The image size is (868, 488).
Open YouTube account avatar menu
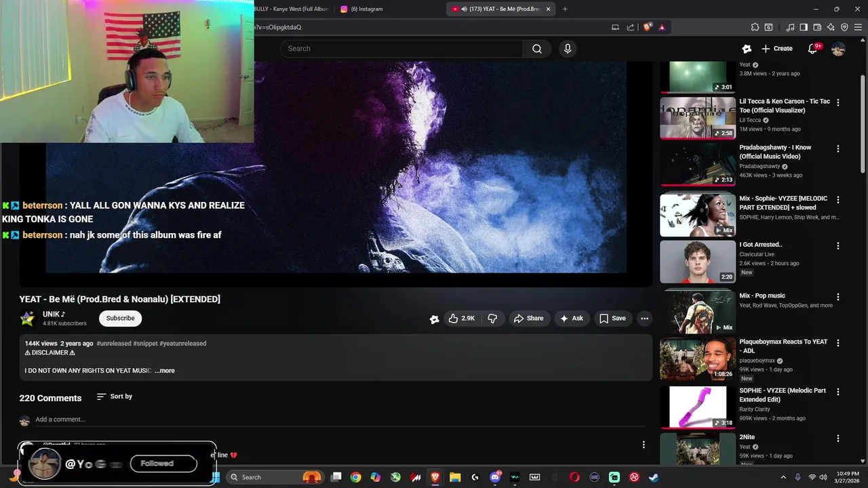coord(838,49)
